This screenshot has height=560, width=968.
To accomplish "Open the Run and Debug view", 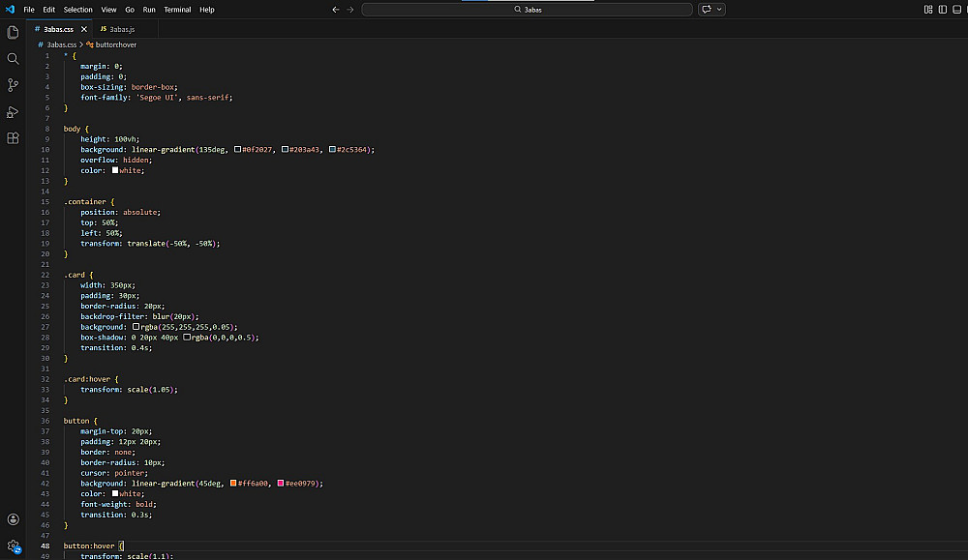I will point(13,111).
